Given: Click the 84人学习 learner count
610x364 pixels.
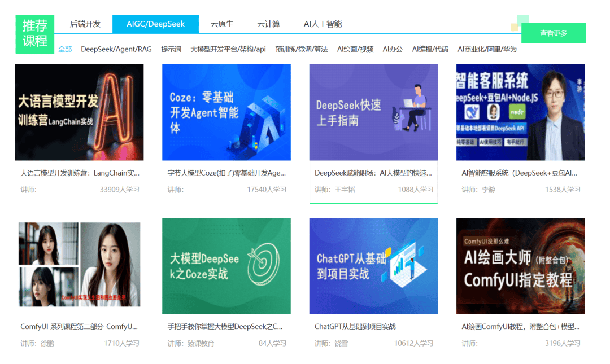Looking at the screenshot, I should [x=272, y=343].
